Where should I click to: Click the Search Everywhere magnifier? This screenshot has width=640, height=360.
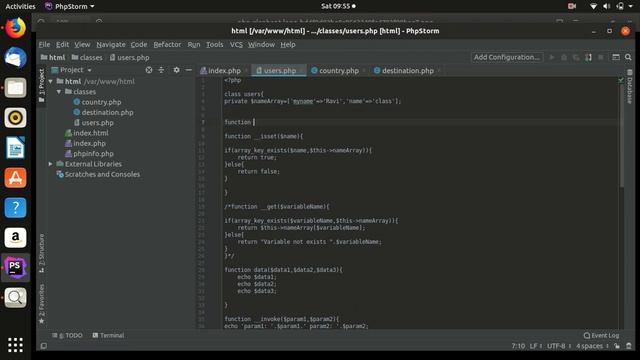628,58
